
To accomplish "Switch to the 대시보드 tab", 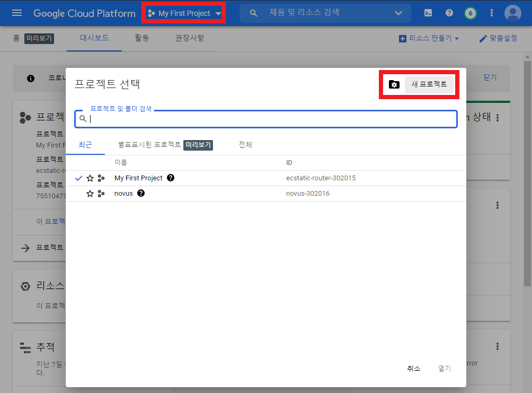I will 94,38.
